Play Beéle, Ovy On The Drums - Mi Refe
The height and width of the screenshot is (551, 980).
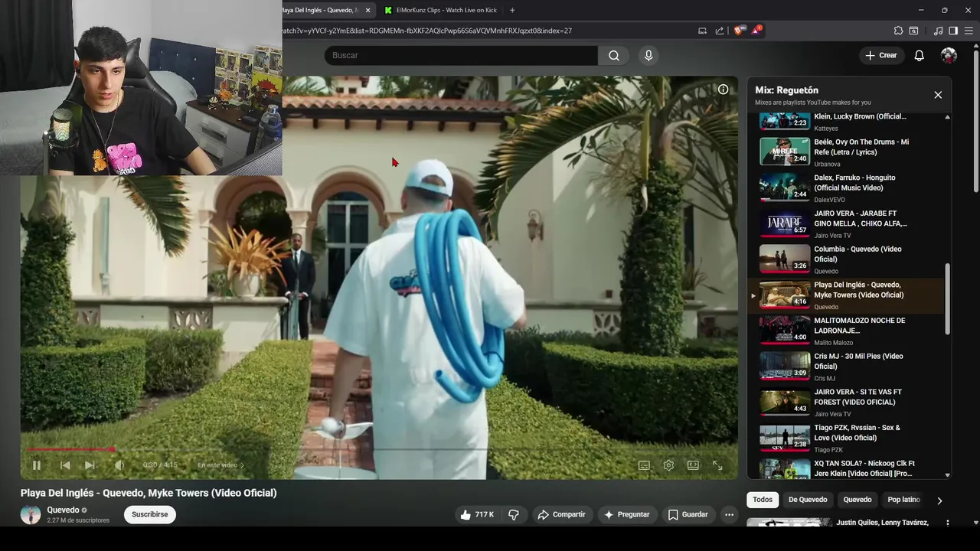tap(846, 152)
